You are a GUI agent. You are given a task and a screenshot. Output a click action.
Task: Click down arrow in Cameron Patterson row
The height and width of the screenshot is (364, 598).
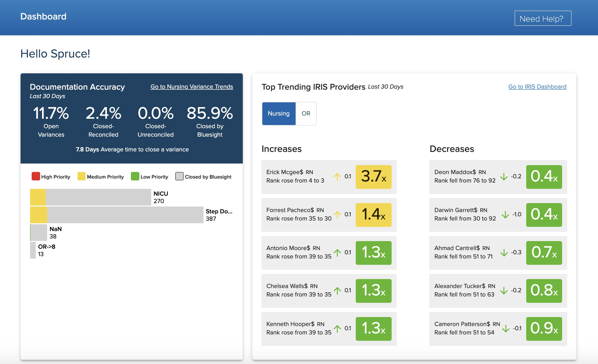tap(506, 328)
